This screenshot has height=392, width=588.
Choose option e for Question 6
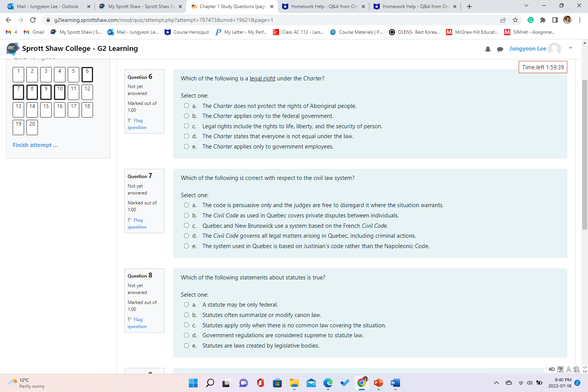[x=186, y=146]
